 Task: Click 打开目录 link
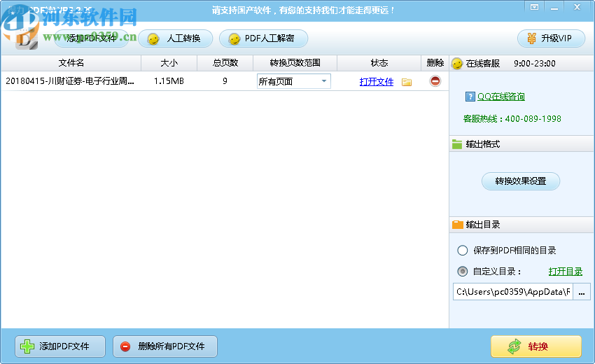[566, 272]
